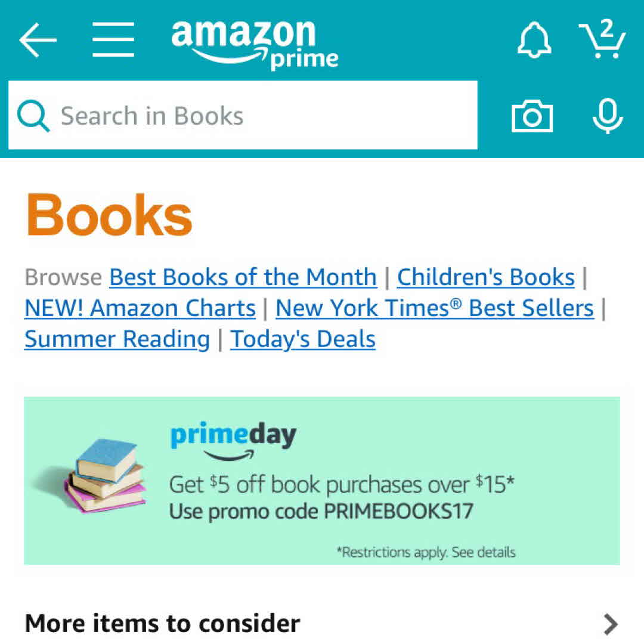Open the notifications bell

[x=535, y=41]
